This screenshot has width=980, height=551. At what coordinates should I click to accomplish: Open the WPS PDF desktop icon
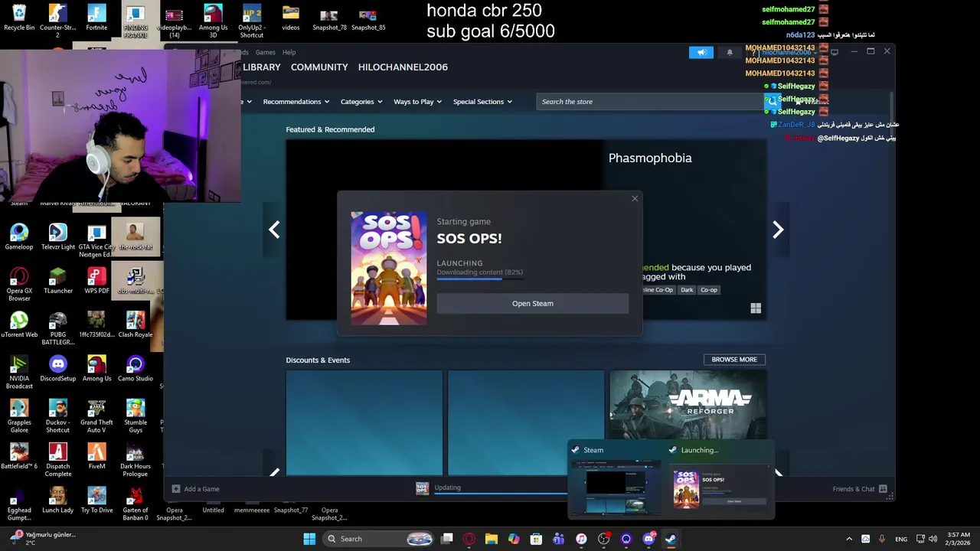(96, 281)
